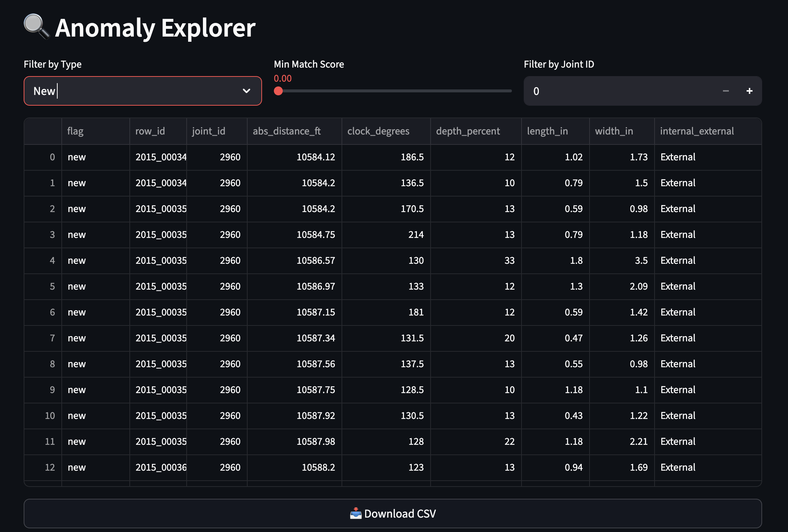
Task: Click the magnifying glass icon in the title
Action: coord(36,27)
